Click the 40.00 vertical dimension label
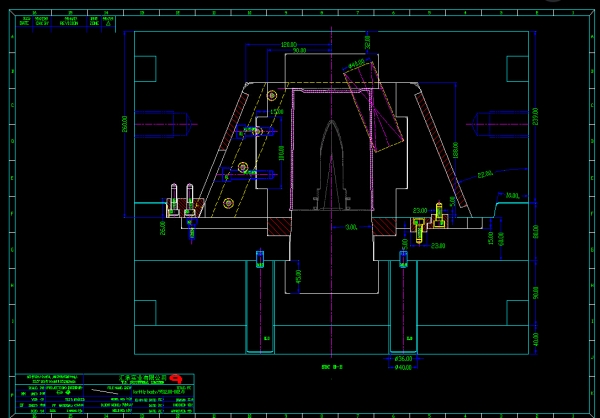This screenshot has width=600, height=418. [x=535, y=339]
